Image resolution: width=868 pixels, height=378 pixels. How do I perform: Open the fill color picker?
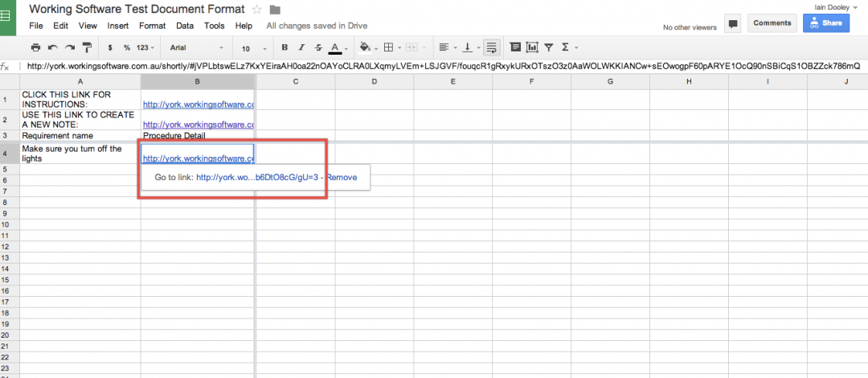point(367,47)
